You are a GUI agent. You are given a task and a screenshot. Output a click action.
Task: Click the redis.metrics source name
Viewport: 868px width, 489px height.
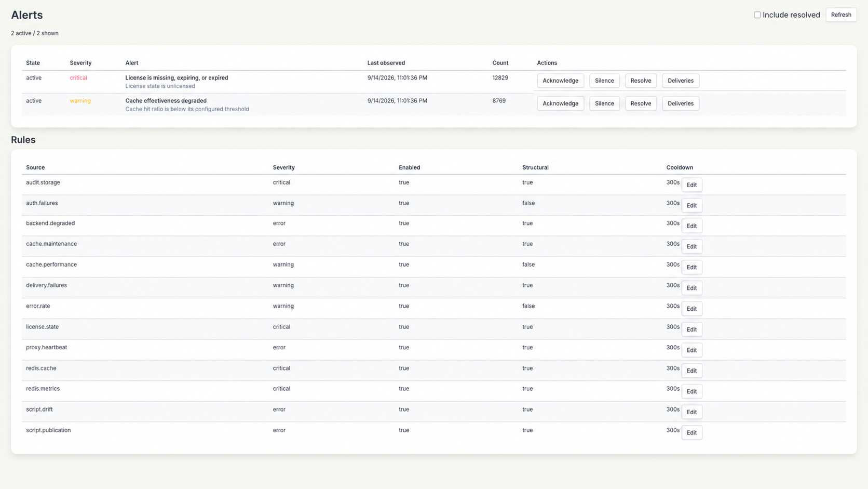pos(43,389)
